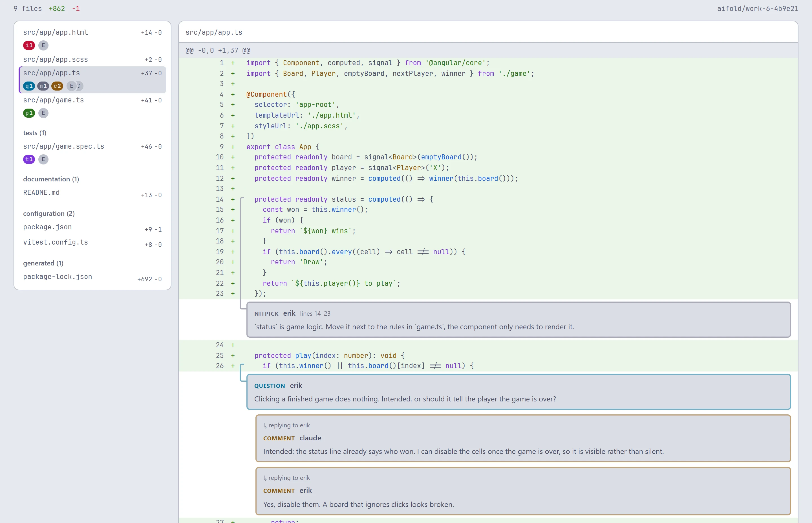The height and width of the screenshot is (523, 812).
Task: Click line number 9 of the diff
Action: pos(222,147)
